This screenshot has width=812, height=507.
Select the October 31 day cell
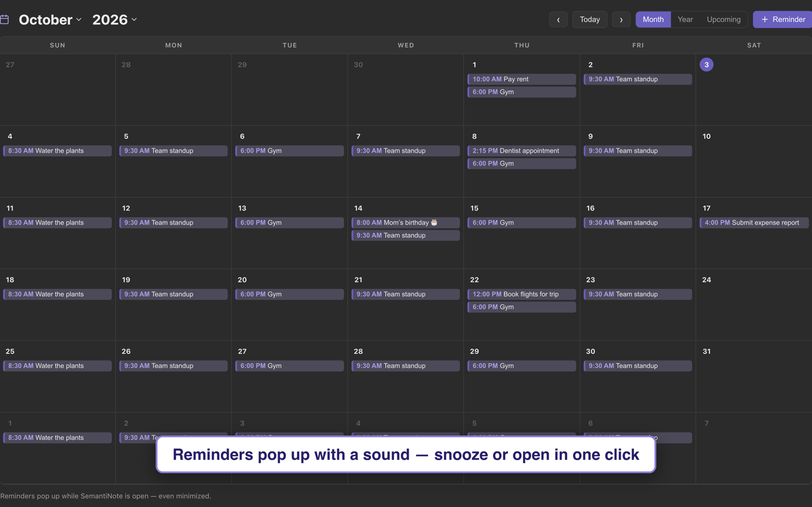pos(754,376)
